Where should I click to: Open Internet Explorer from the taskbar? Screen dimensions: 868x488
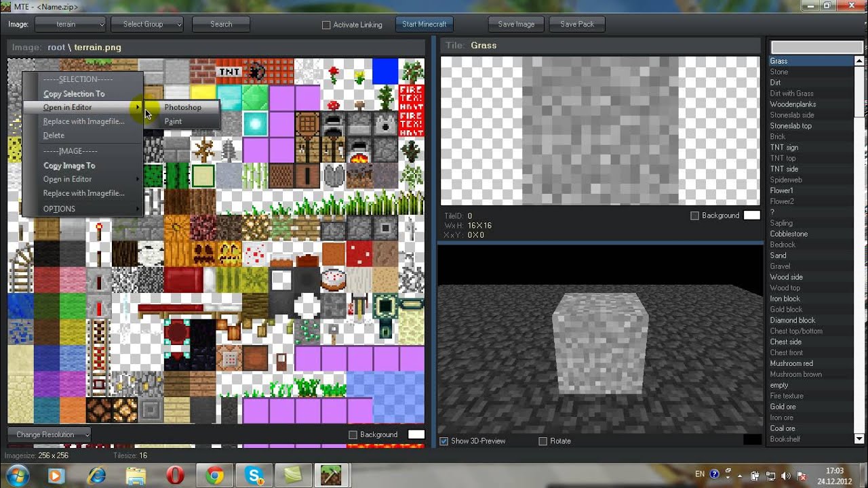tap(96, 476)
